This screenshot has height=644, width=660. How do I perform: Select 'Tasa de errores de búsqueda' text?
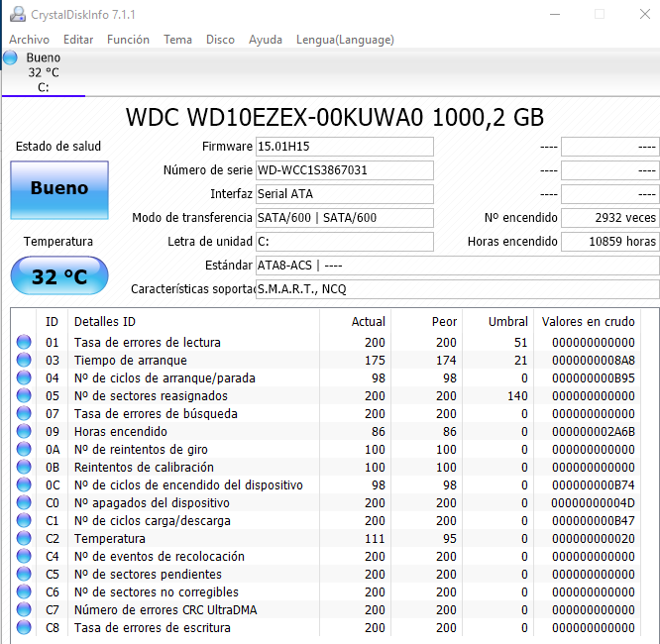(x=156, y=414)
